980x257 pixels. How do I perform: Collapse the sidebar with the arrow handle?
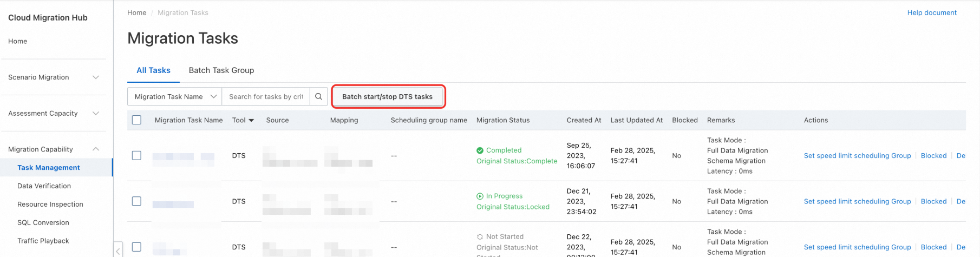click(x=118, y=250)
